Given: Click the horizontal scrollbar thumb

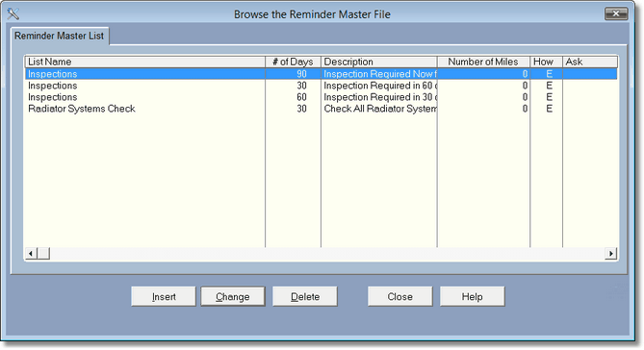Looking at the screenshot, I should [x=43, y=254].
